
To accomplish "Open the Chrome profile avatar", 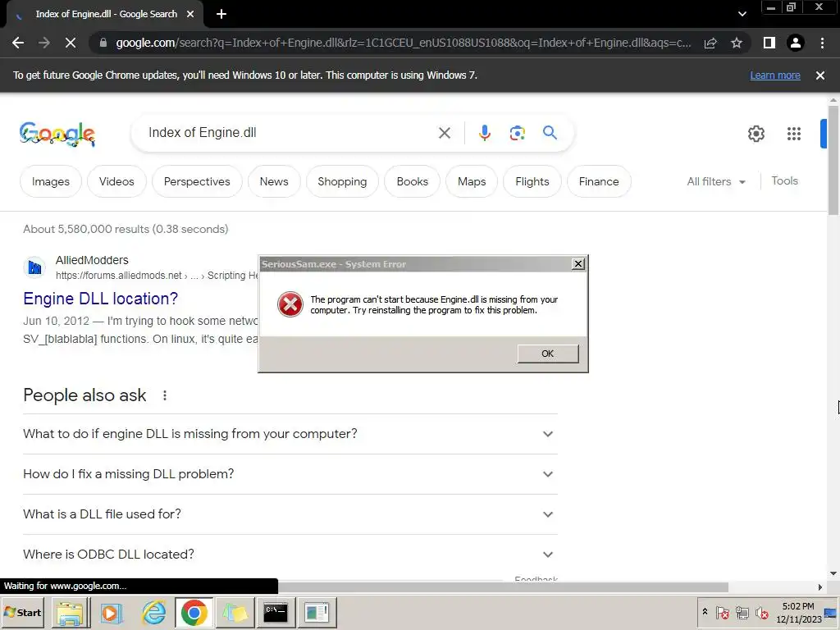I will coord(796,43).
